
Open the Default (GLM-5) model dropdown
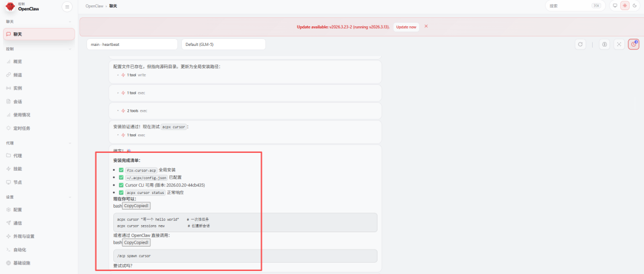[224, 44]
